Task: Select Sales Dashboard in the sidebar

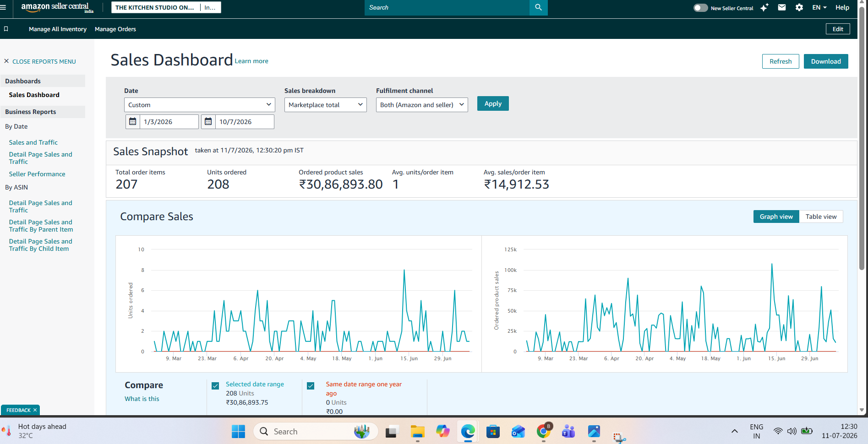Action: point(34,95)
